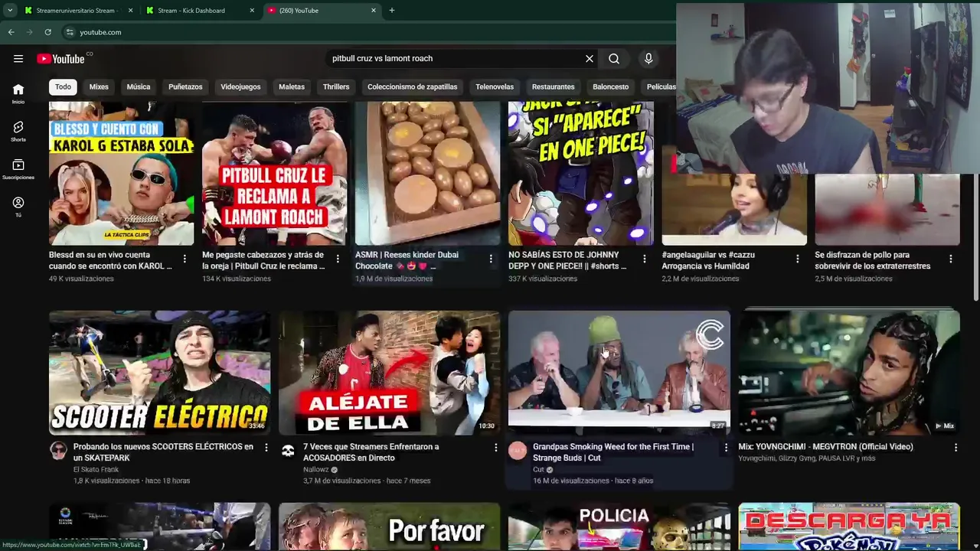
Task: Open Descarga Ya Pokémon thumbnail
Action: pos(848,527)
